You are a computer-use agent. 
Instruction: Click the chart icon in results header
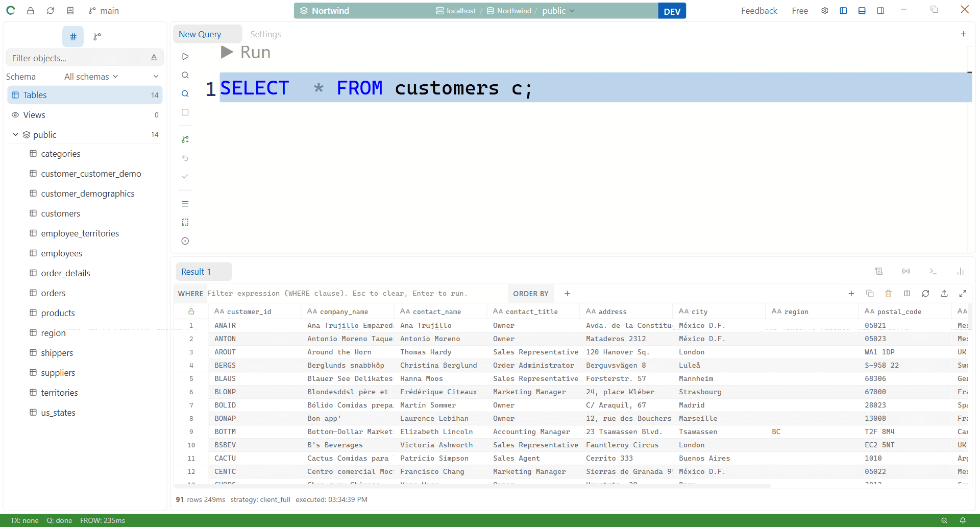(x=960, y=271)
